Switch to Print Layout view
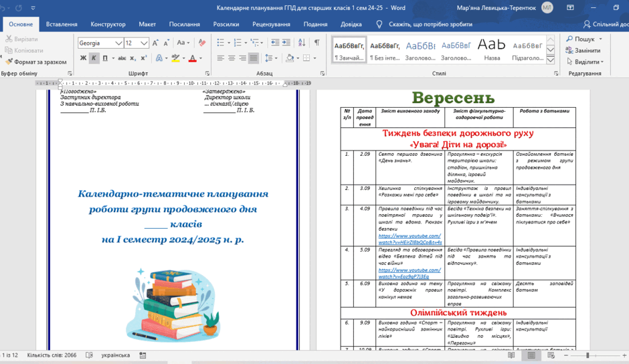 531,355
